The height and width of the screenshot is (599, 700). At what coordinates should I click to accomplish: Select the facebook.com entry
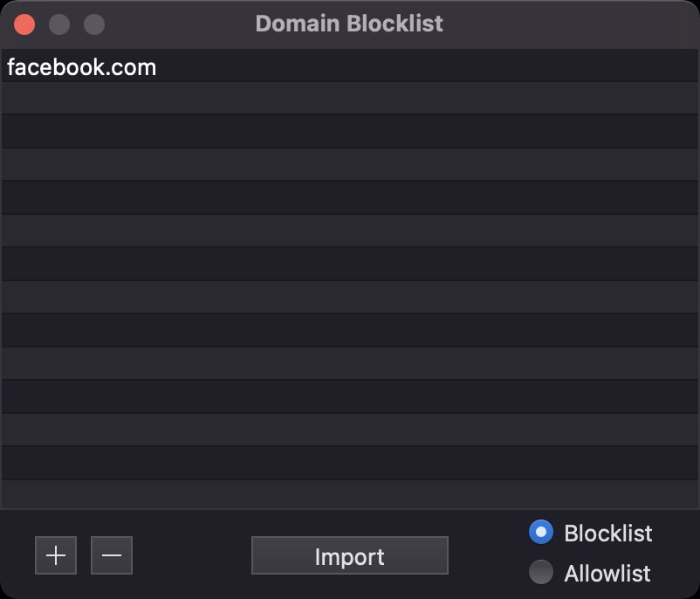(82, 67)
